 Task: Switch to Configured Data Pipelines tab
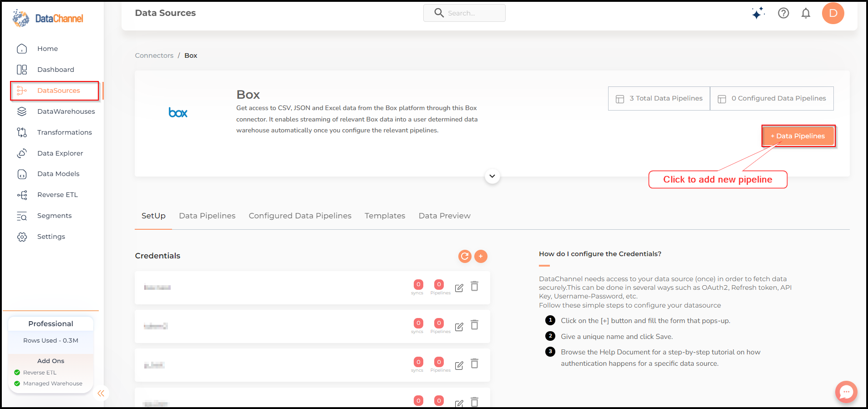click(x=300, y=216)
